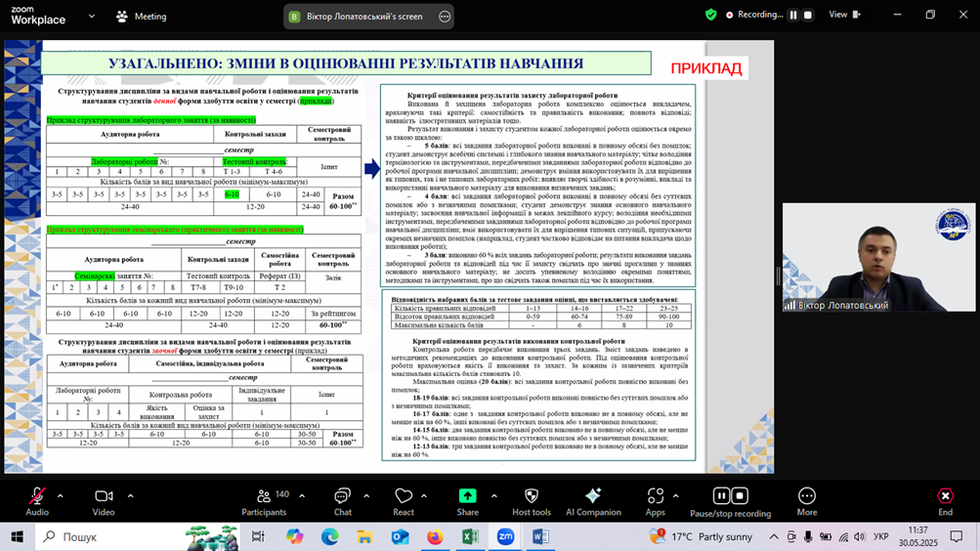Image resolution: width=980 pixels, height=551 pixels.
Task: Switch keyboard language УКР
Action: [x=881, y=536]
